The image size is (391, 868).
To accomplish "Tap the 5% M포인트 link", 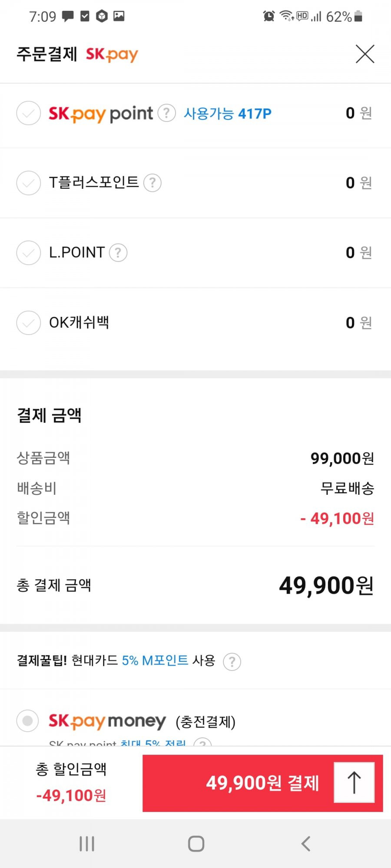I will pos(155,661).
